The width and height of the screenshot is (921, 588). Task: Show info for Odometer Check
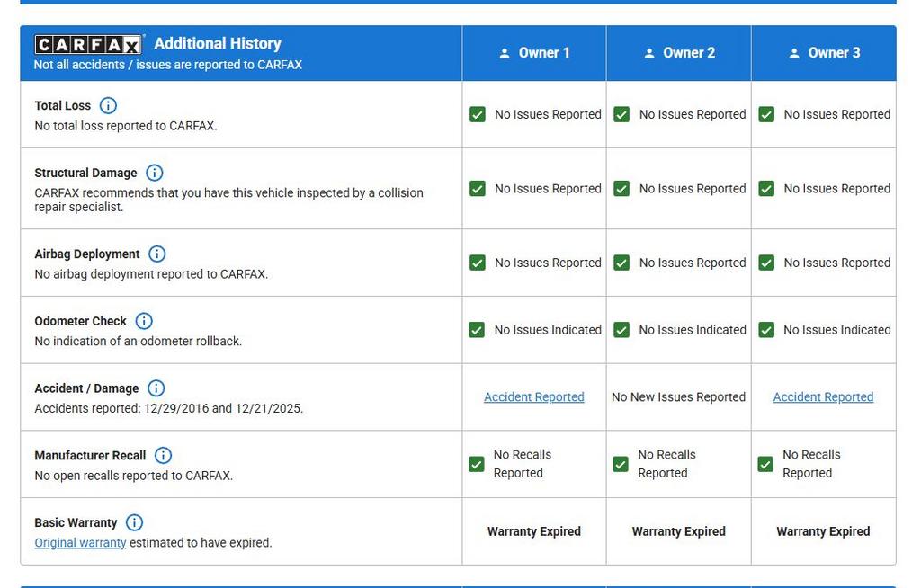(144, 321)
